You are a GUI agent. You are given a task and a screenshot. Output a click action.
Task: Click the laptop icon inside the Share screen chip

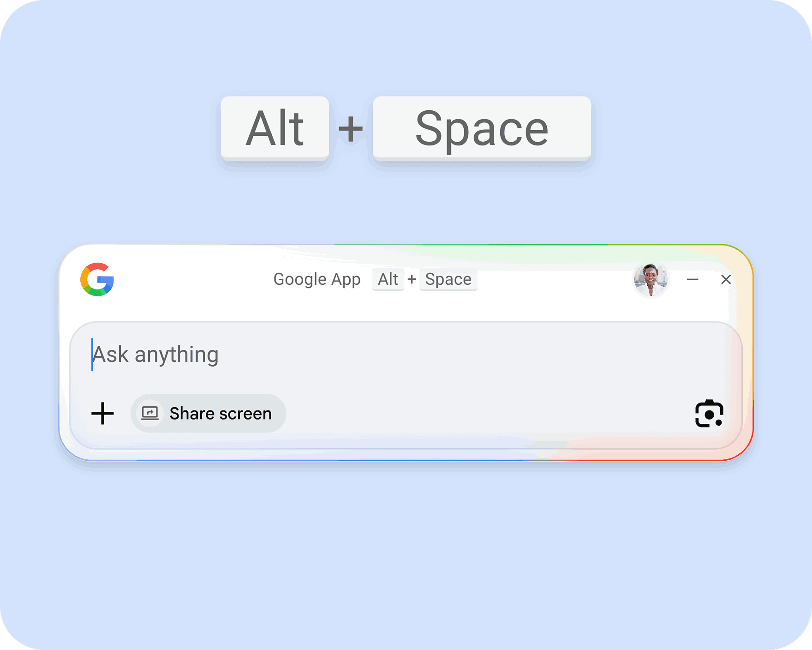tap(150, 413)
